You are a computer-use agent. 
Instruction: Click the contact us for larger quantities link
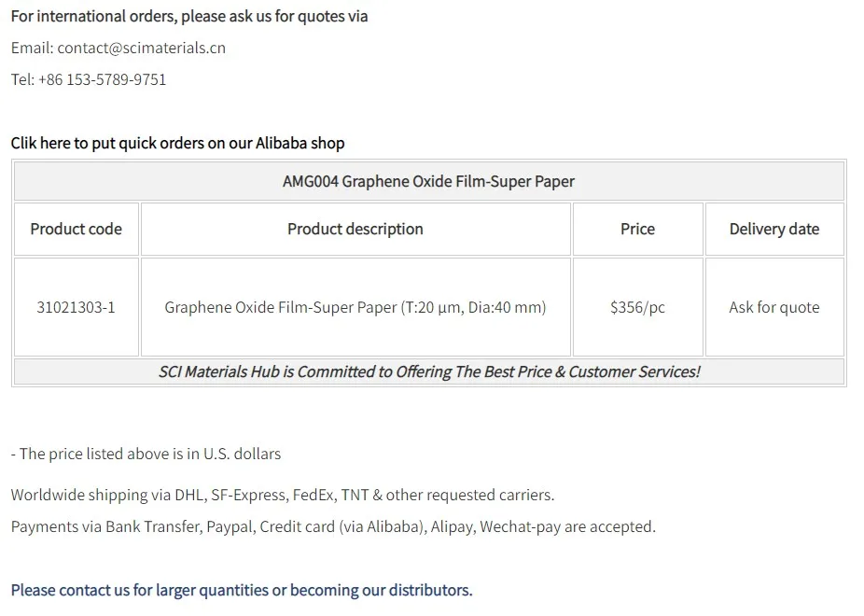click(x=242, y=590)
